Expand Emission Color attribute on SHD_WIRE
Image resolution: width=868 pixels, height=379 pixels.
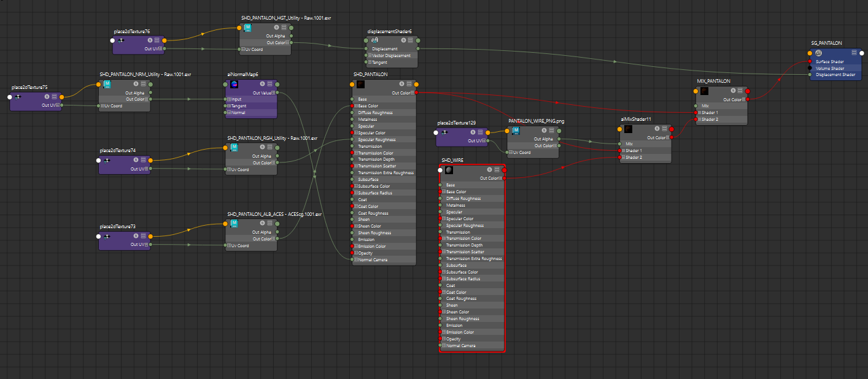[x=444, y=332]
